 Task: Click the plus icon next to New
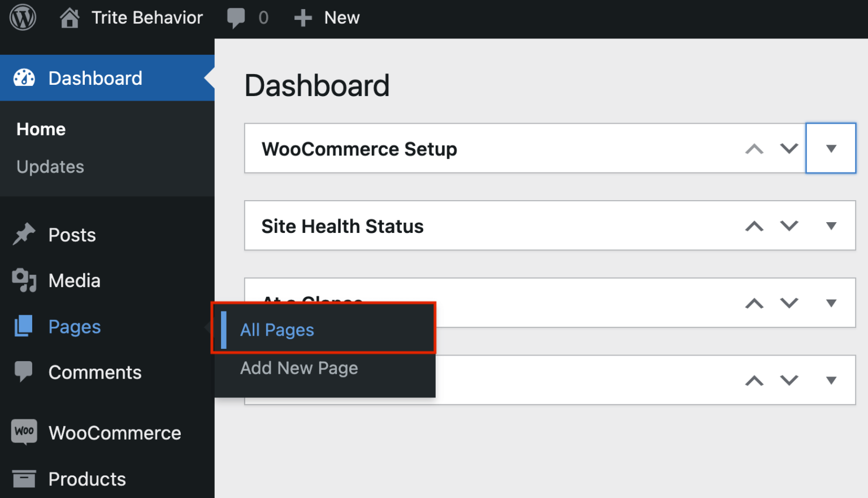[303, 18]
